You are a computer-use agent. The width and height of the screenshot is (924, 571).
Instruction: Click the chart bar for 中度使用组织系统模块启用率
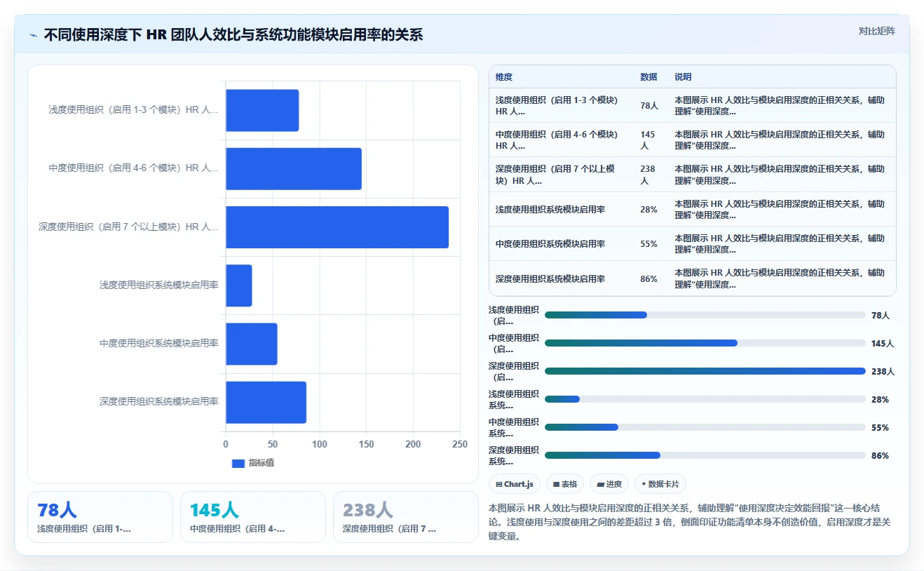[252, 344]
